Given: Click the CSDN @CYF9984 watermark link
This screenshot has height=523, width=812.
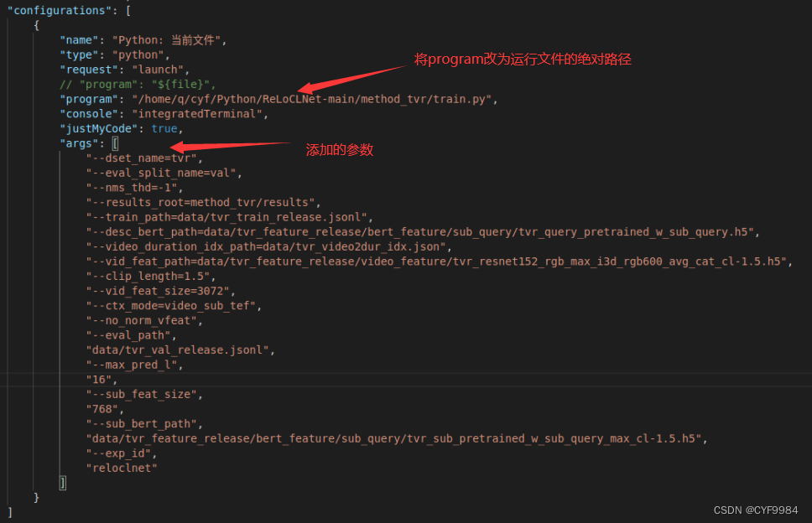Looking at the screenshot, I should [x=754, y=510].
